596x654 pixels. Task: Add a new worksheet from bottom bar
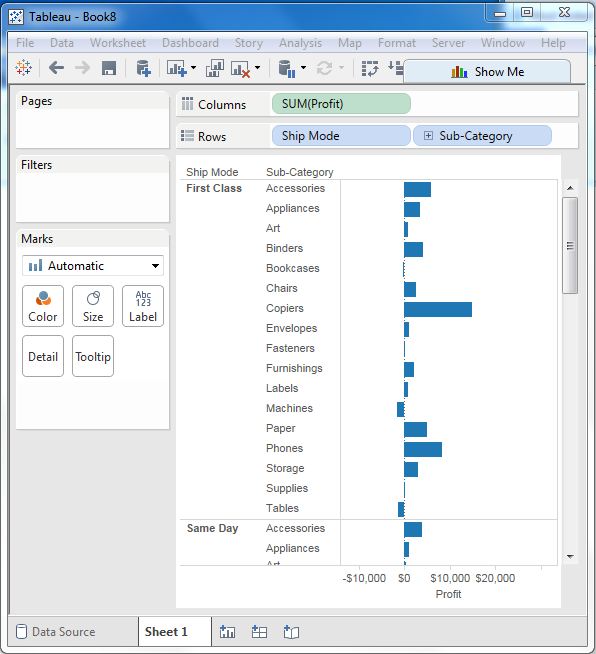coord(227,632)
